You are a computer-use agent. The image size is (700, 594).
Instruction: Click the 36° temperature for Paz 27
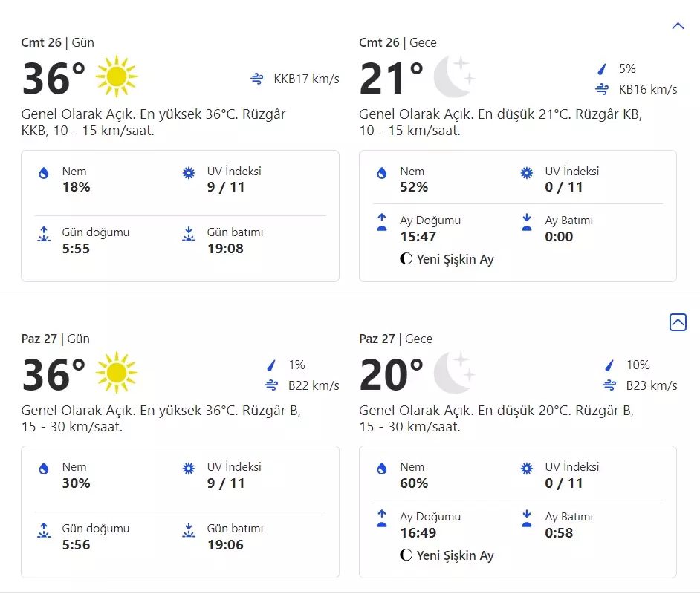pyautogui.click(x=54, y=374)
